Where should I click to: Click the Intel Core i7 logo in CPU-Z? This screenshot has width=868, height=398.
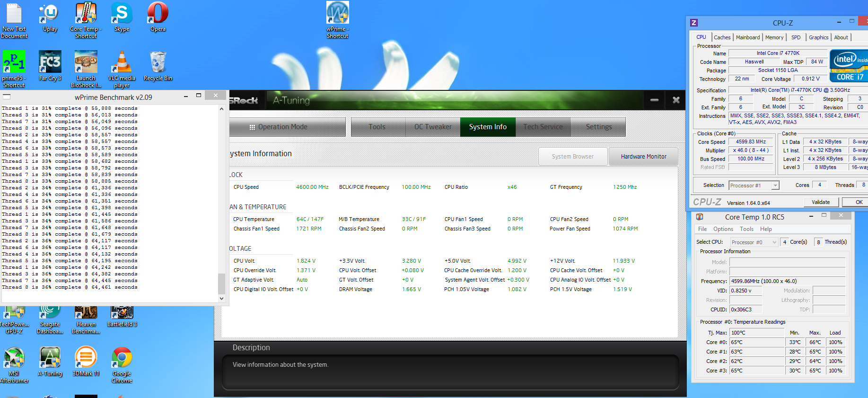pos(849,66)
